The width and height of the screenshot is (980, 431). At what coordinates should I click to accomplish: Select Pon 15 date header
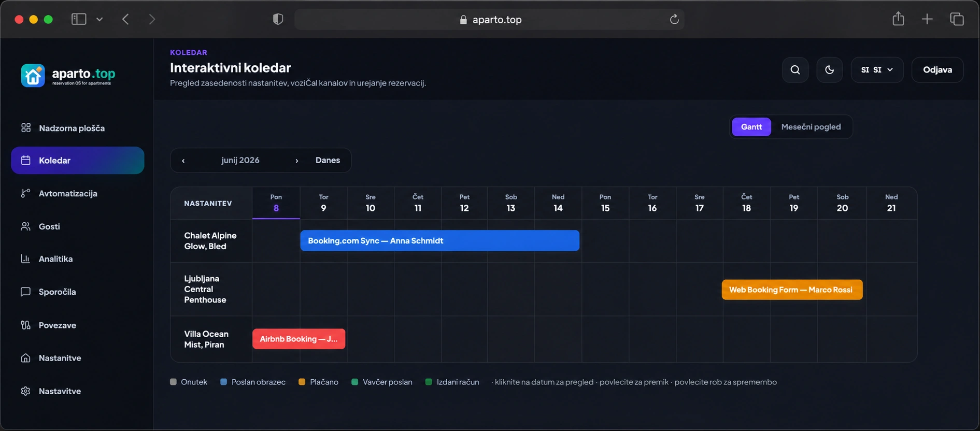(605, 203)
